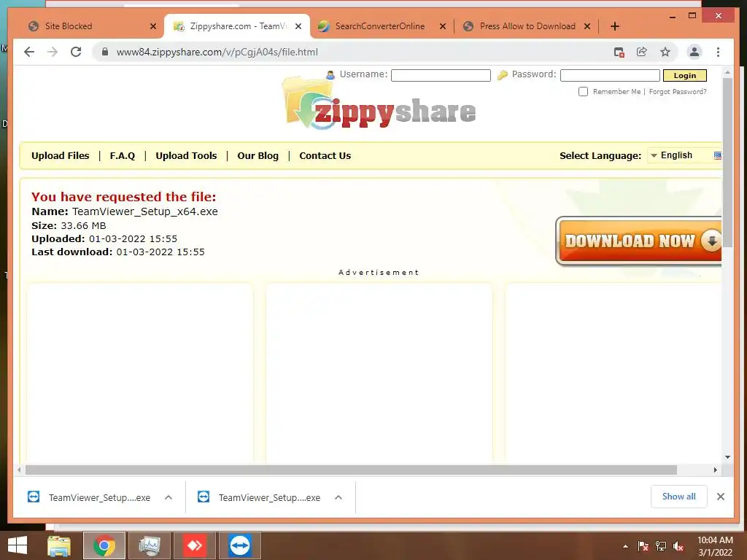Open the Windows Start menu
The image size is (747, 560).
point(18,545)
